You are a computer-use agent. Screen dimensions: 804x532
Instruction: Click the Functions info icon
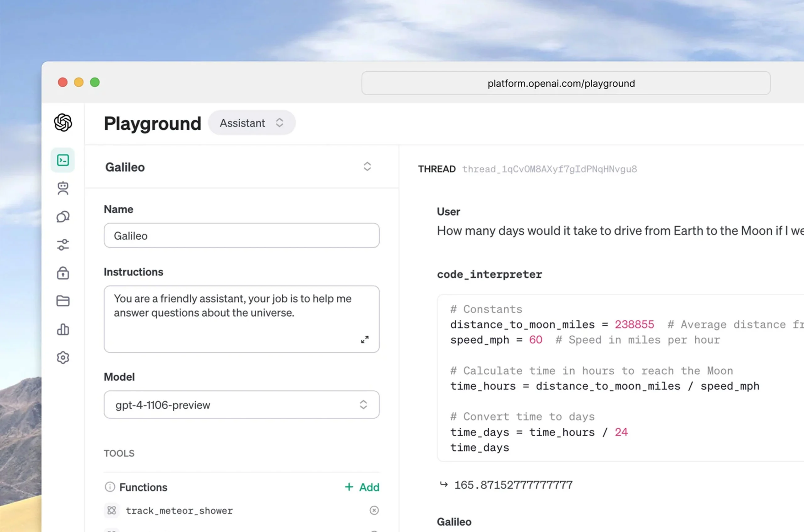point(110,487)
